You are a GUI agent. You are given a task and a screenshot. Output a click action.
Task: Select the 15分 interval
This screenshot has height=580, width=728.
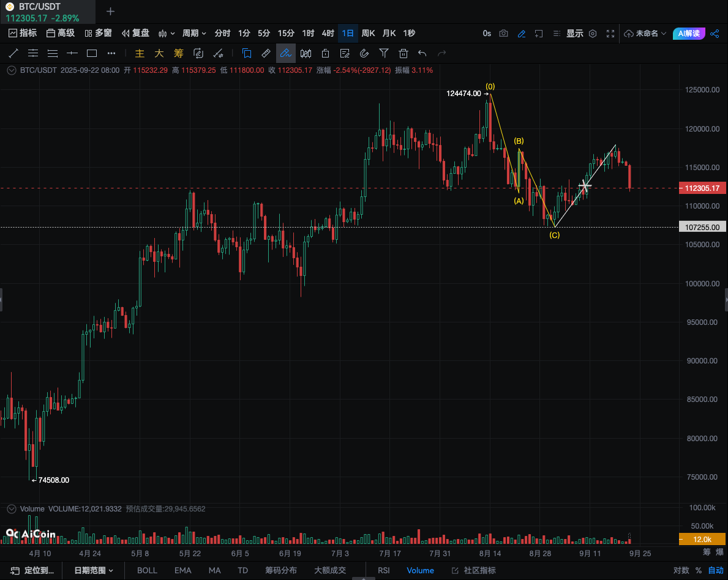286,33
